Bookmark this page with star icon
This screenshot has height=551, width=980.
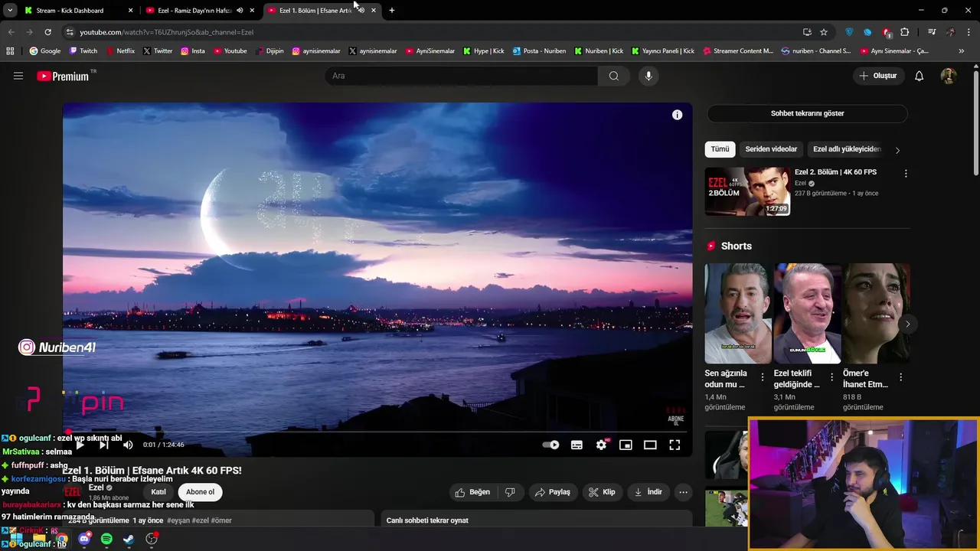(824, 32)
